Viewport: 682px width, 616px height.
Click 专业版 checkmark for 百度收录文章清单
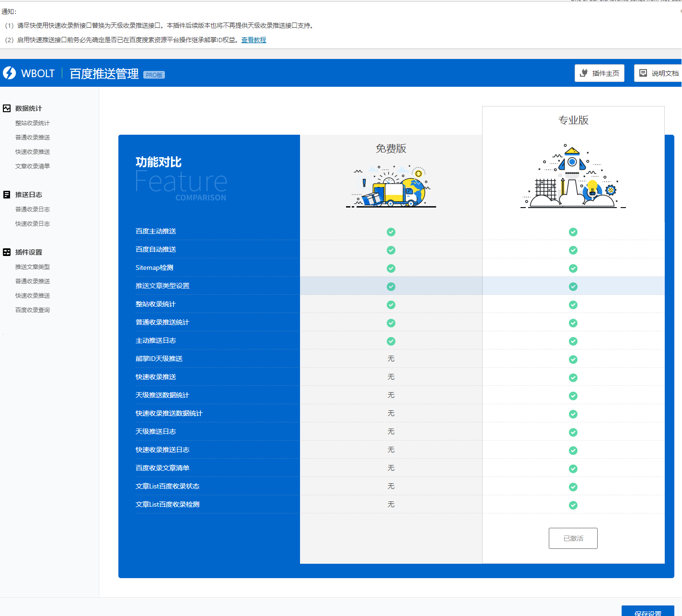(x=573, y=469)
